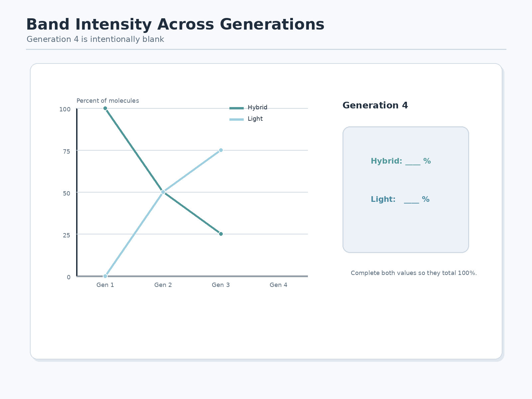Click the Gen 3 axis label
532x399 pixels.
(x=221, y=285)
